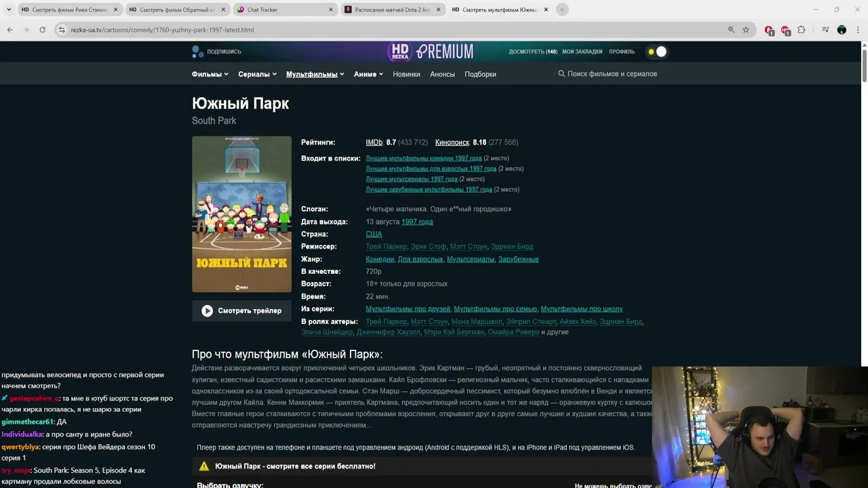Image resolution: width=868 pixels, height=488 pixels.
Task: Go forward with the browser forward arrow
Action: tap(26, 30)
